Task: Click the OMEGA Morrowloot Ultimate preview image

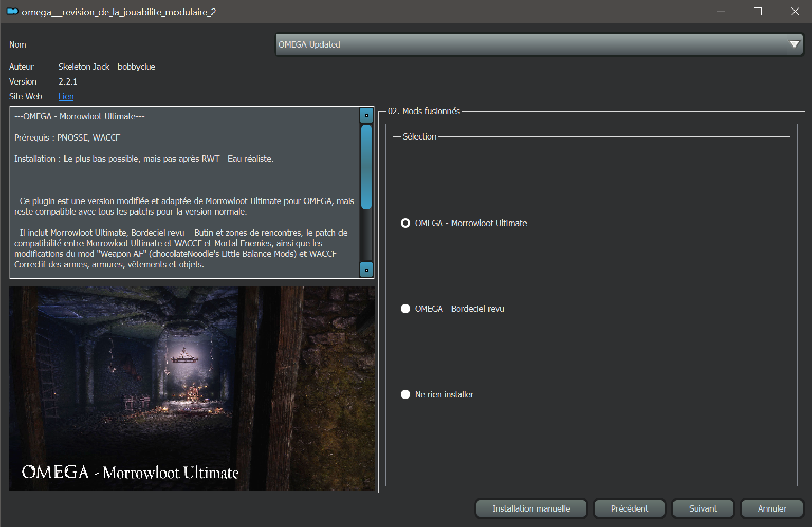Action: click(x=192, y=389)
